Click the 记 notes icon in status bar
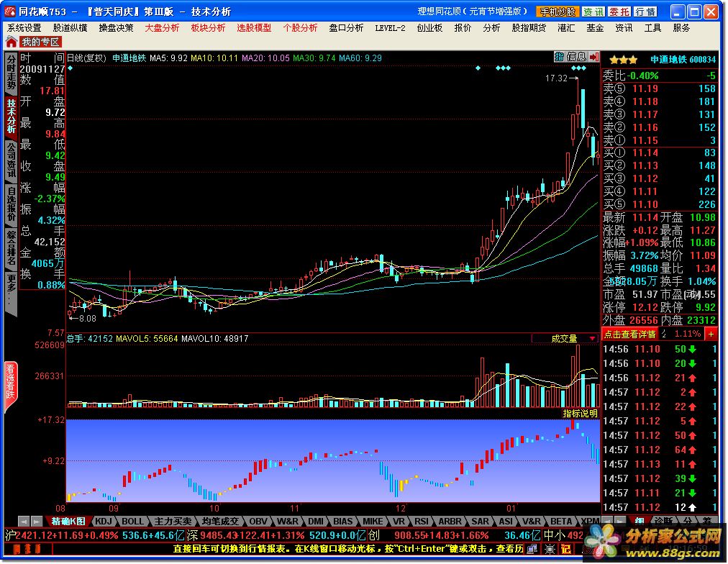 (x=565, y=549)
